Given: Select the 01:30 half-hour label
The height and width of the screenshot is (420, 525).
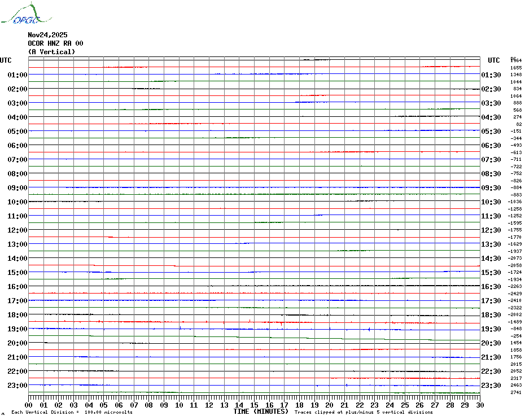Looking at the screenshot, I should [x=491, y=75].
